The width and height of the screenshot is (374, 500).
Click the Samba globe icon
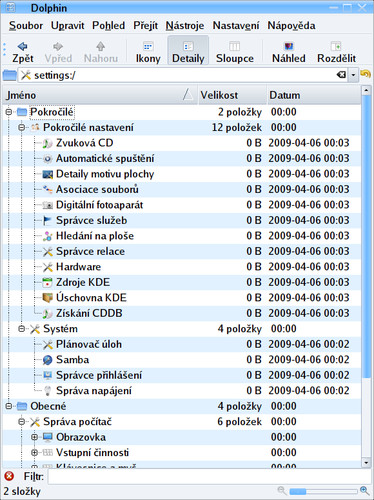coord(48,360)
